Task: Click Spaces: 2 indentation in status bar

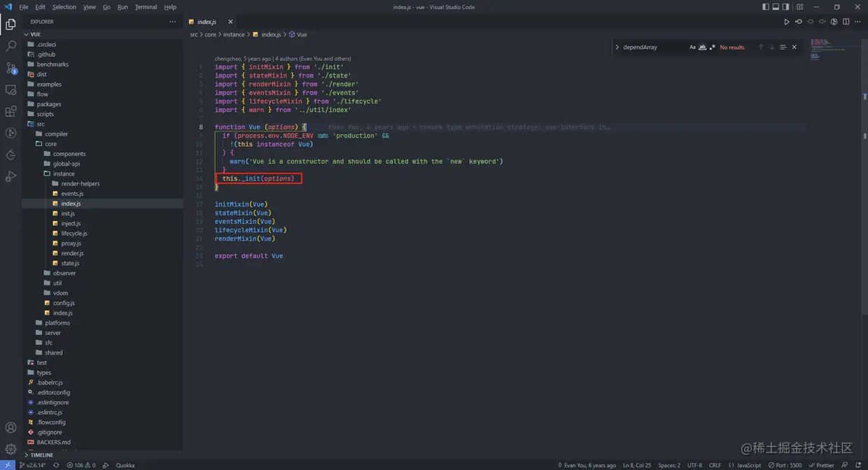Action: [x=668, y=465]
